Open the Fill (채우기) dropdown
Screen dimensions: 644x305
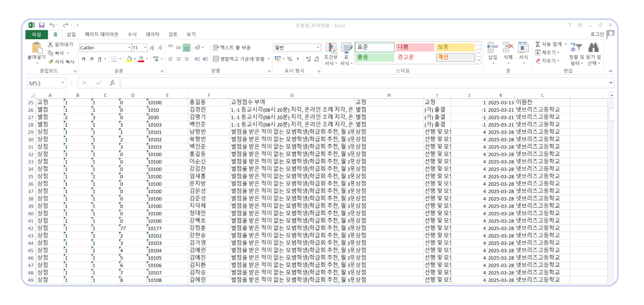click(x=547, y=52)
